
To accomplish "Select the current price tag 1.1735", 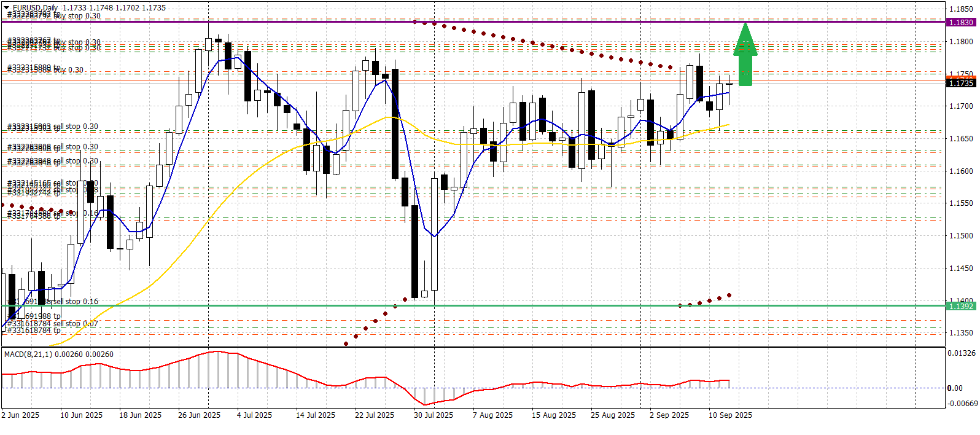I will click(961, 83).
